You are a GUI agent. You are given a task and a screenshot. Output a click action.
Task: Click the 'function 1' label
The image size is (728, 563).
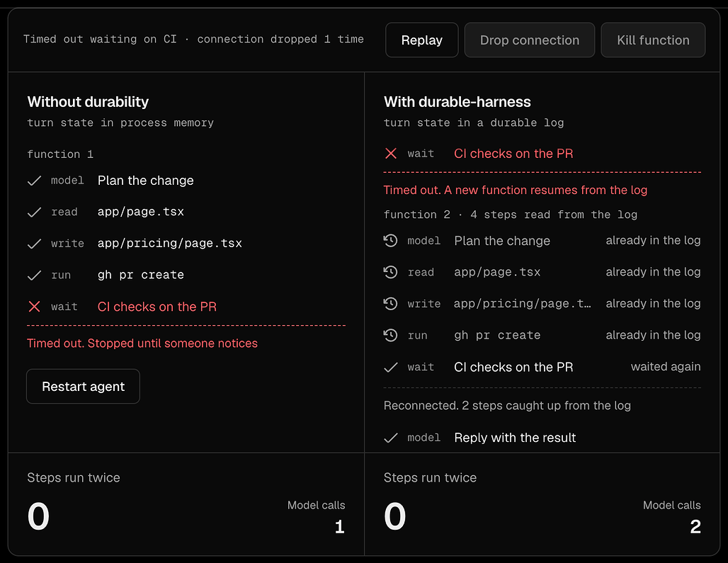[x=60, y=154]
